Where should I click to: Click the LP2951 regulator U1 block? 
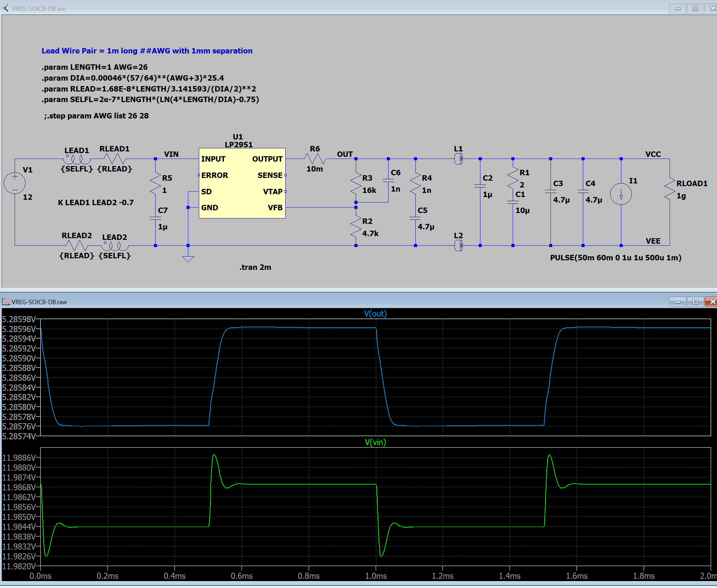242,183
